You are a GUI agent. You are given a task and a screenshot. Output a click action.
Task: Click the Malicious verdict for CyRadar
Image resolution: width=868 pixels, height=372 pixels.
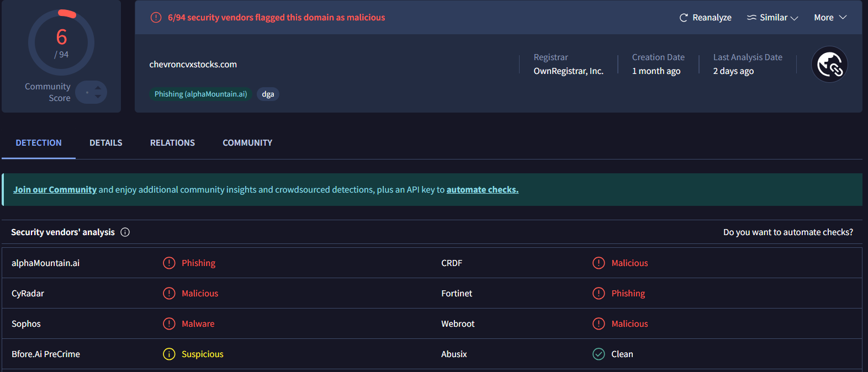click(200, 294)
